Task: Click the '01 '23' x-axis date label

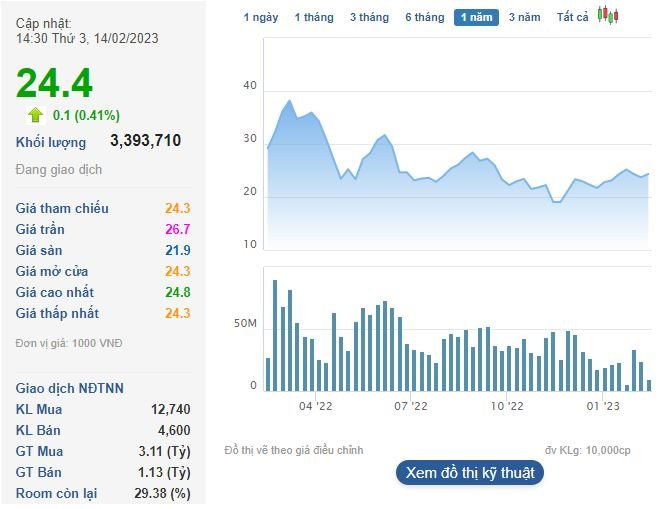Action: click(x=603, y=406)
